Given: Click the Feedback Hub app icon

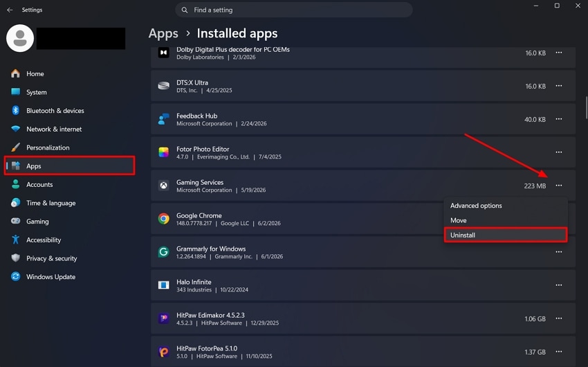Looking at the screenshot, I should click(163, 119).
